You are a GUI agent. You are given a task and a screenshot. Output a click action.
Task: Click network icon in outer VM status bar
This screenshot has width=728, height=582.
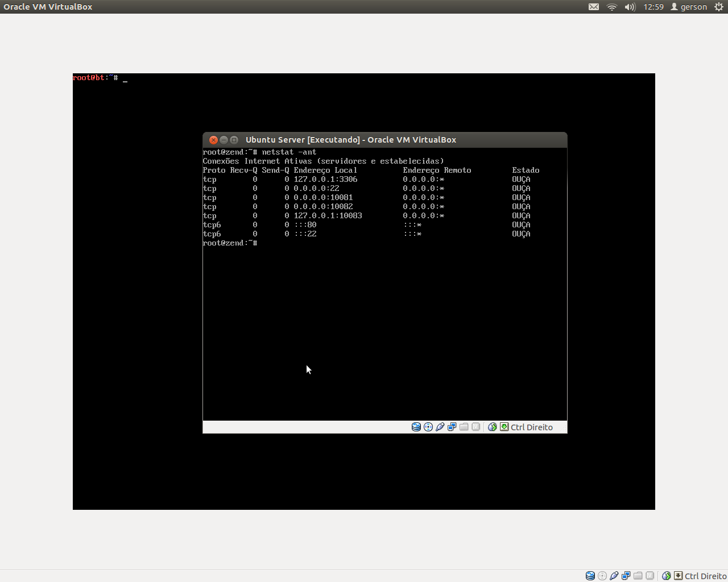626,576
